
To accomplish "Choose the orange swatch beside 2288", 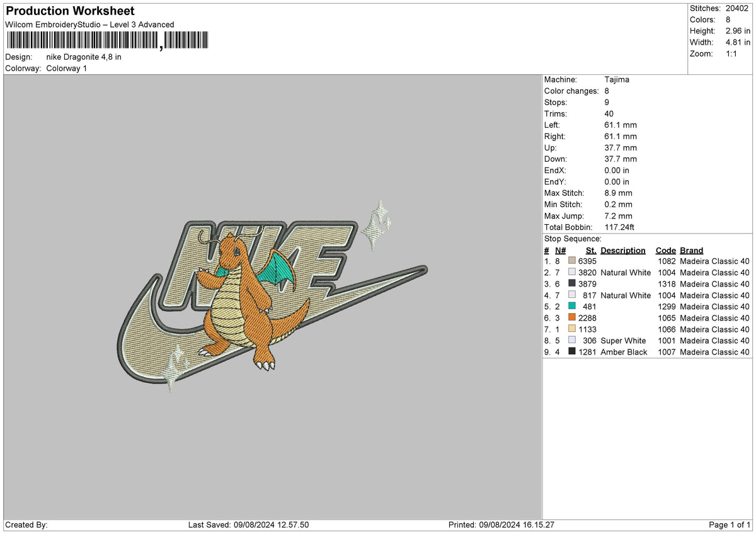I will click(572, 318).
